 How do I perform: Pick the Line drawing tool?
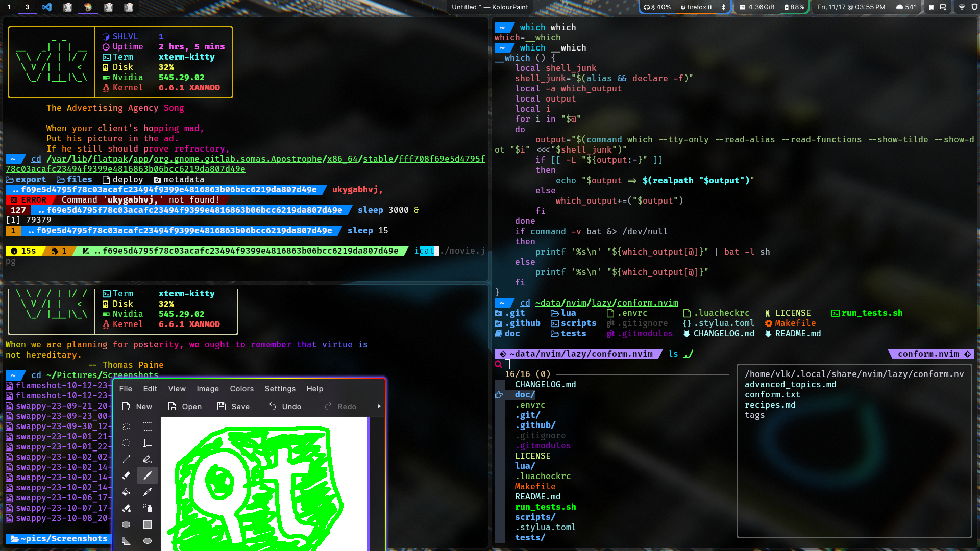click(x=126, y=459)
